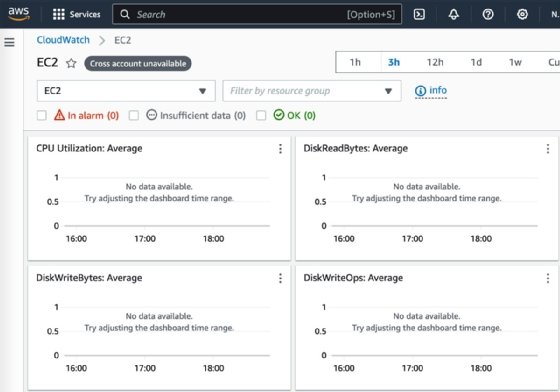Open the notifications bell

pos(454,14)
